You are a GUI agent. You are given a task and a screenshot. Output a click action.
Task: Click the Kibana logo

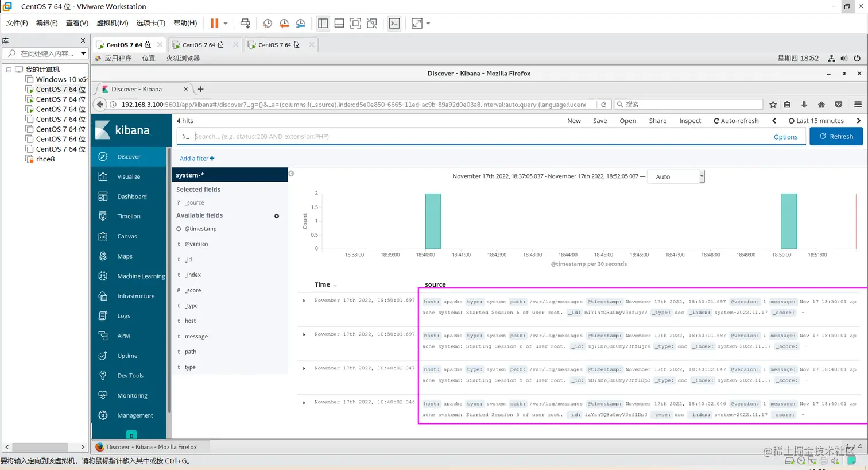click(123, 130)
